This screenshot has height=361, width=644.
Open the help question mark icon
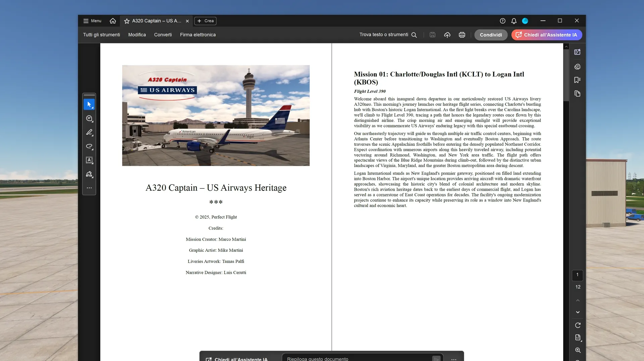[502, 21]
